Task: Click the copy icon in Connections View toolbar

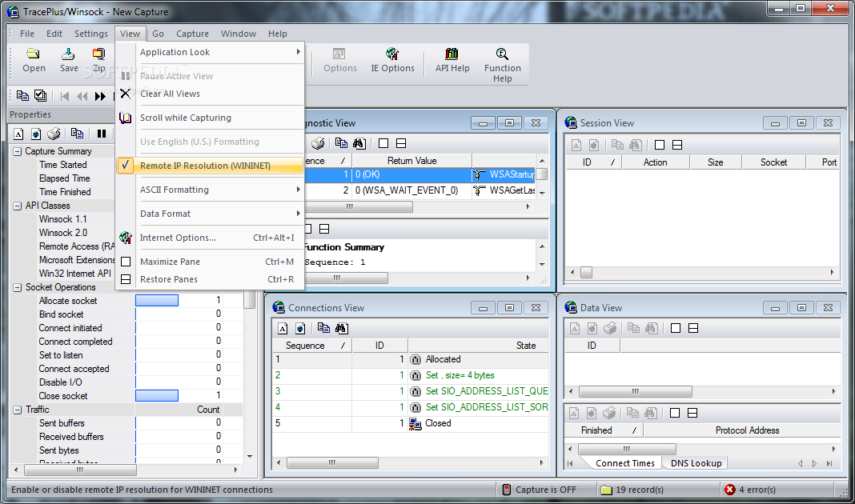Action: 323,328
